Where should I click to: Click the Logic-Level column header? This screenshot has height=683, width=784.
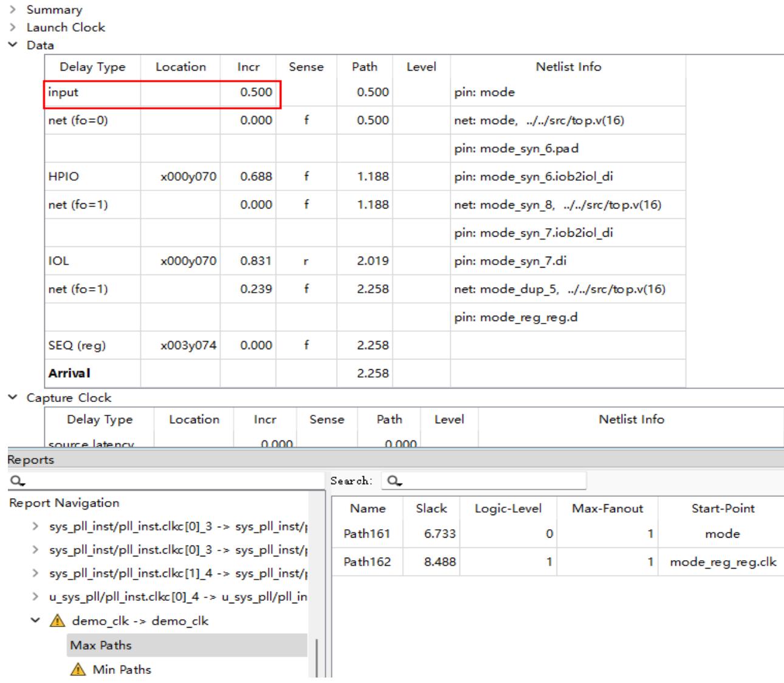click(508, 508)
